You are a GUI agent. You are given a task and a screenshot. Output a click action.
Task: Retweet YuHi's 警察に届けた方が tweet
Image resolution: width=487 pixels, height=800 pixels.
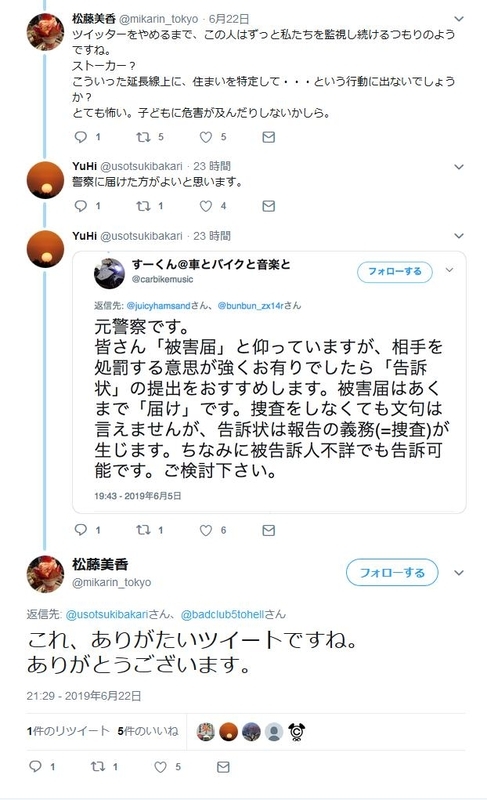point(143,206)
